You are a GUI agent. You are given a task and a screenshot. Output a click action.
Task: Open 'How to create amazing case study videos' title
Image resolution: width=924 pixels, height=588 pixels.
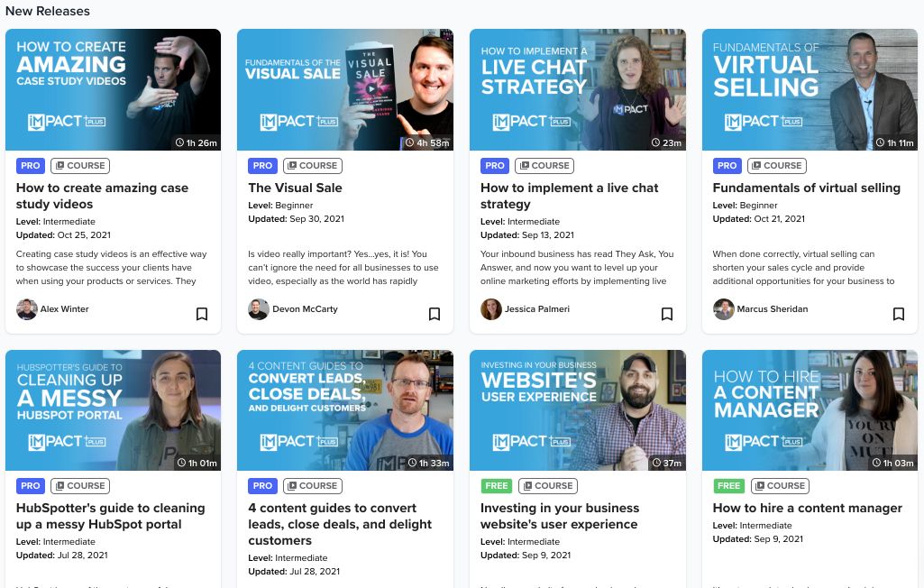pyautogui.click(x=102, y=196)
